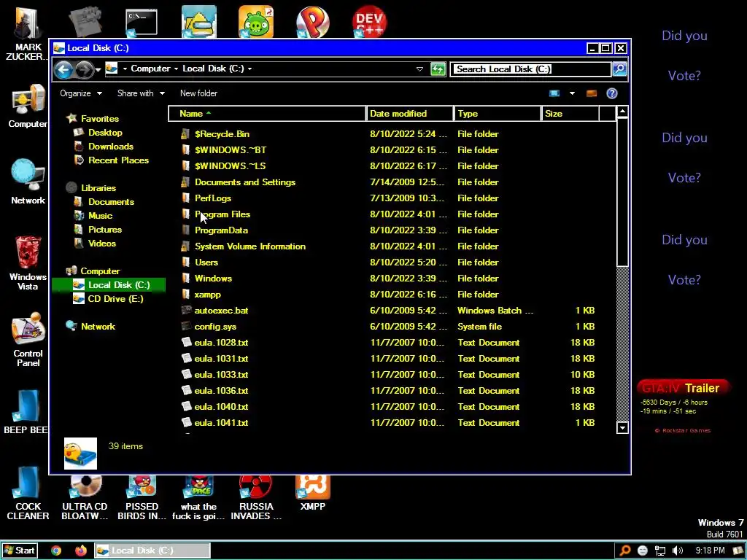Click the orange magnifier tray icon
This screenshot has width=747, height=560.
[x=625, y=551]
